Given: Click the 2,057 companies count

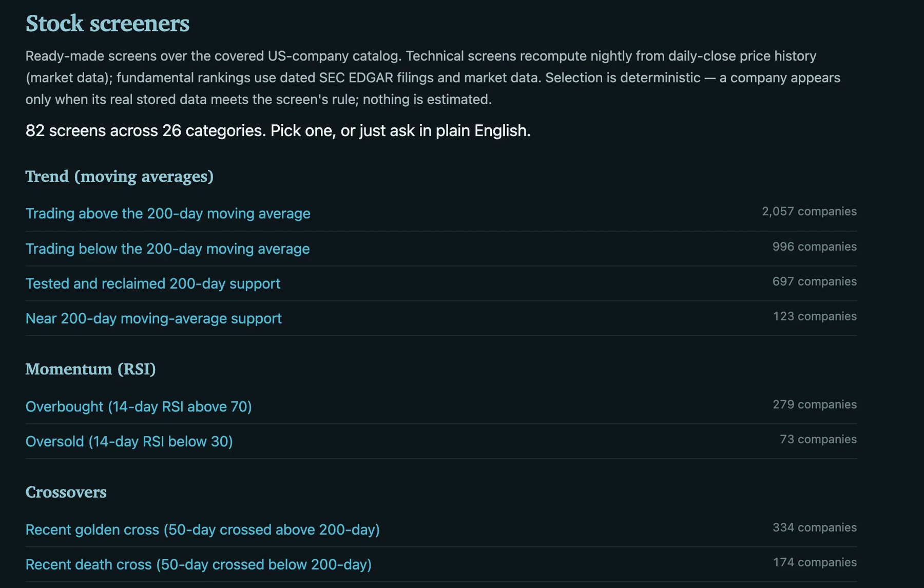Looking at the screenshot, I should pyautogui.click(x=810, y=212).
